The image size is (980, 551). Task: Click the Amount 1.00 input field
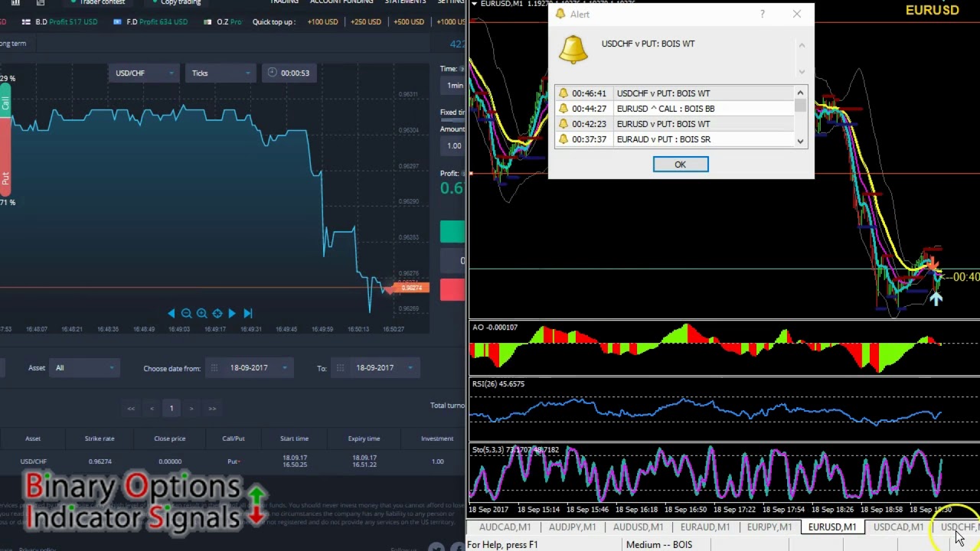pyautogui.click(x=454, y=146)
